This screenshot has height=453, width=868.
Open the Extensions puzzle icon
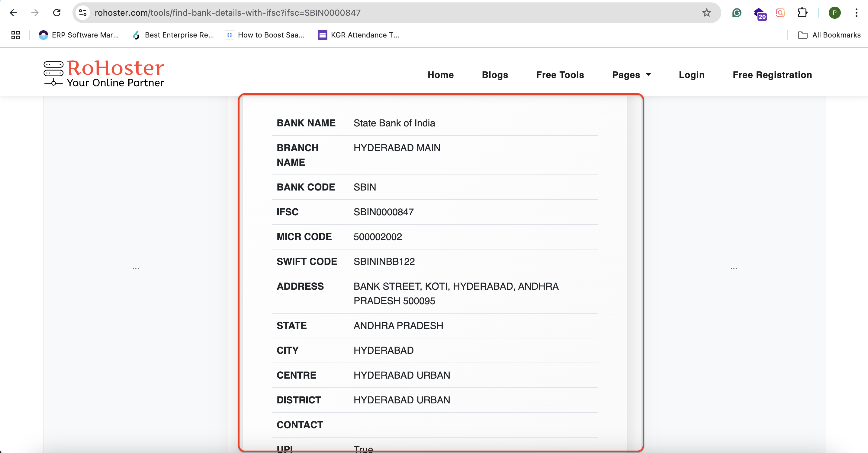pyautogui.click(x=802, y=13)
